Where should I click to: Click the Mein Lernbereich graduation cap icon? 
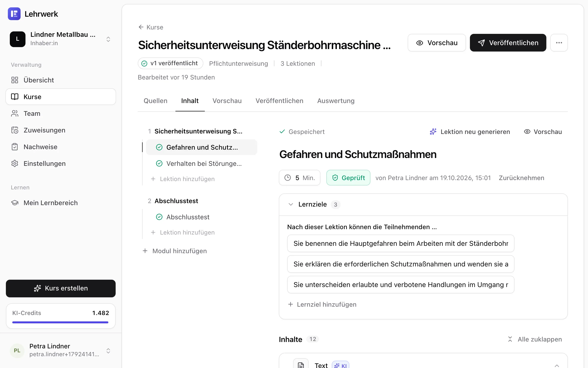(x=15, y=203)
